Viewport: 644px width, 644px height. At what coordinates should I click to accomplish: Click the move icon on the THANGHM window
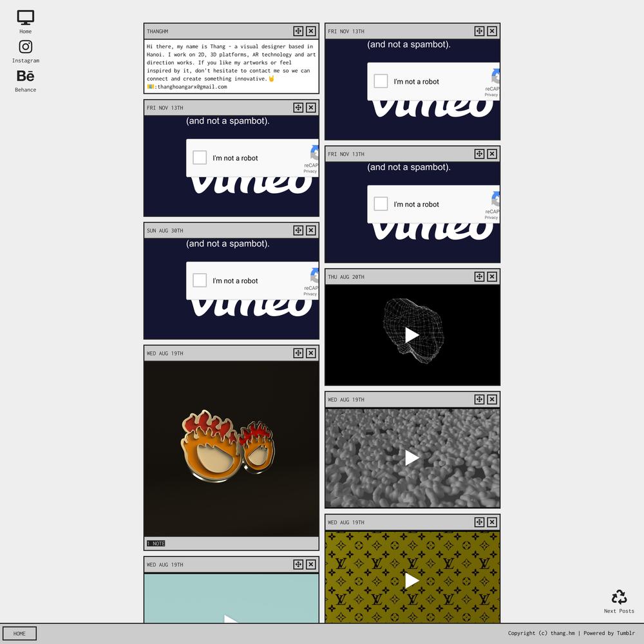[x=298, y=31]
